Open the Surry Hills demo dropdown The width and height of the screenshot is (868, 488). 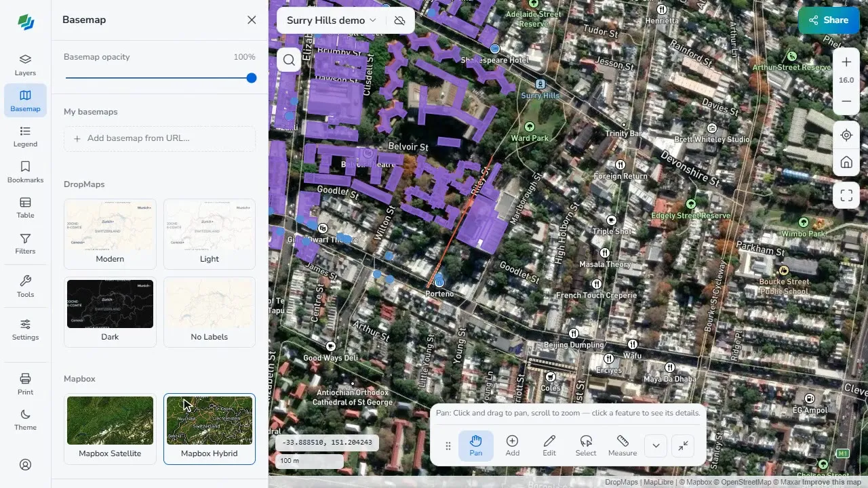[331, 20]
